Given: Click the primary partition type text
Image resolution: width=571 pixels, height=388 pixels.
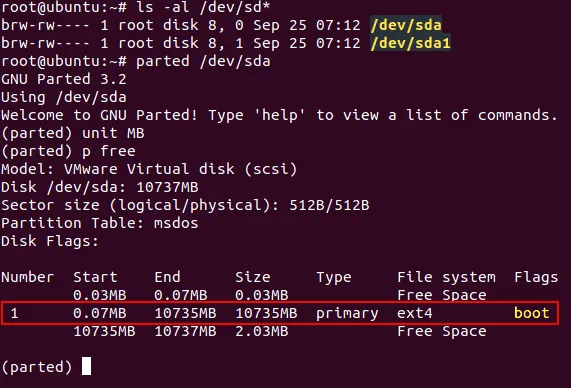Looking at the screenshot, I should pos(347,314).
